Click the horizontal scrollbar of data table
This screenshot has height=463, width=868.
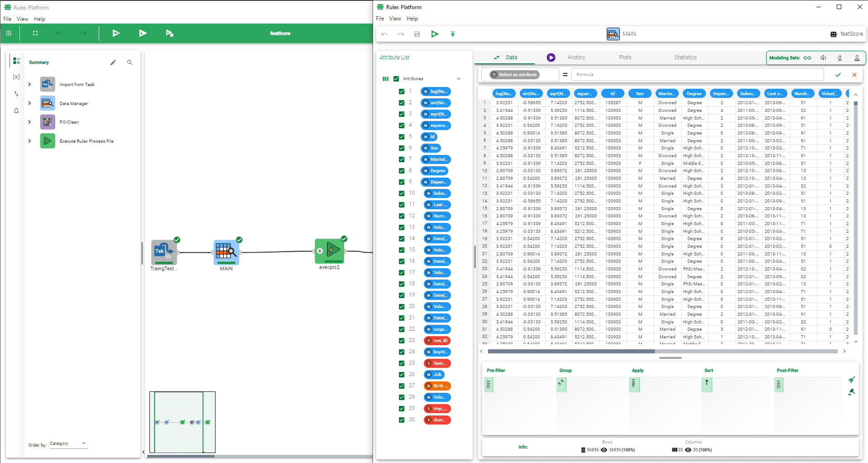click(x=571, y=351)
